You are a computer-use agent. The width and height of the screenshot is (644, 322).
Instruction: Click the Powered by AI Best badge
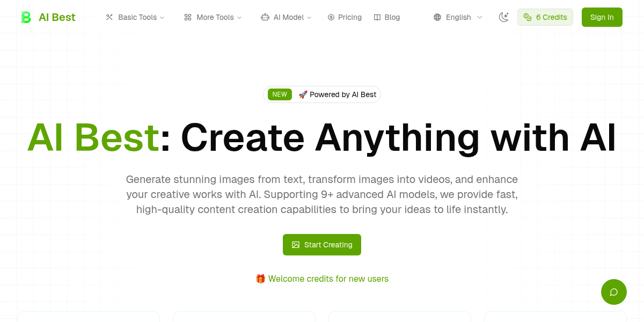pos(322,94)
